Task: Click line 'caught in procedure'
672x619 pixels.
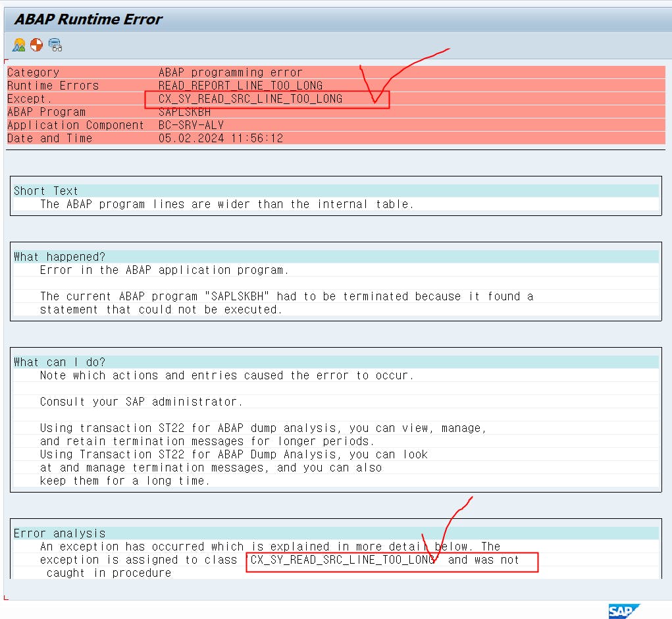Action: [x=109, y=573]
